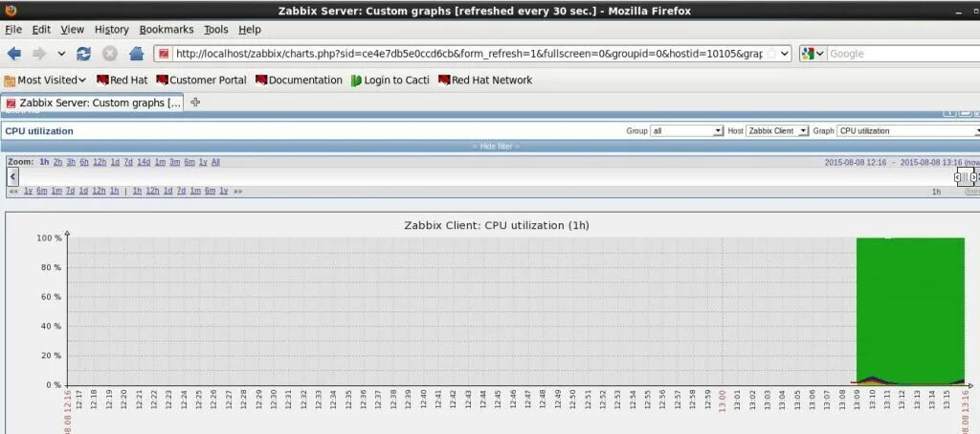980x434 pixels.
Task: Click the time slider's right handle arrow
Action: tap(973, 177)
